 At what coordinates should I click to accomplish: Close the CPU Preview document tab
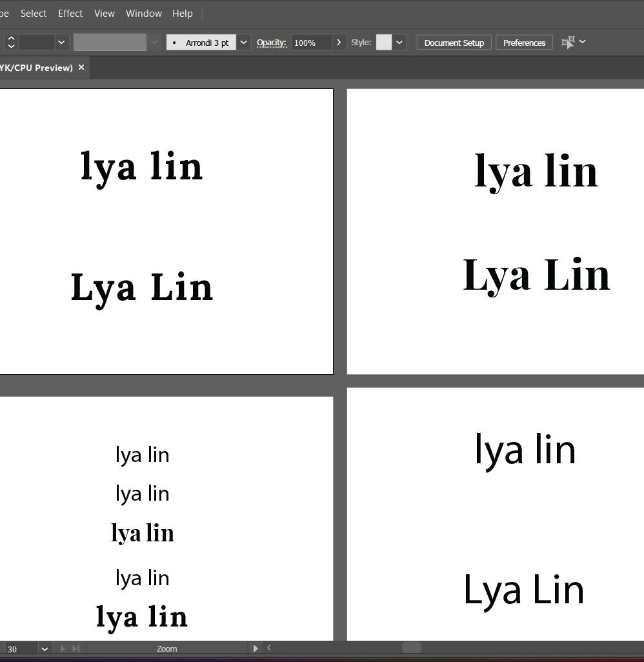point(81,67)
